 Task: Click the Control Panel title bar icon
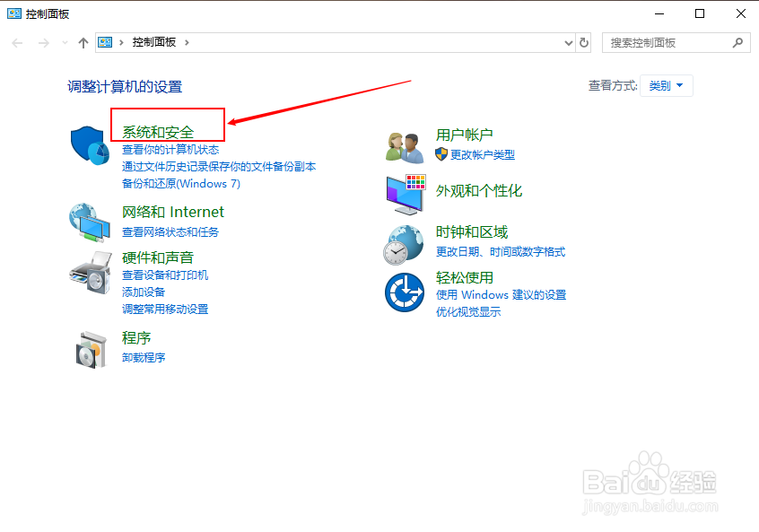(14, 13)
